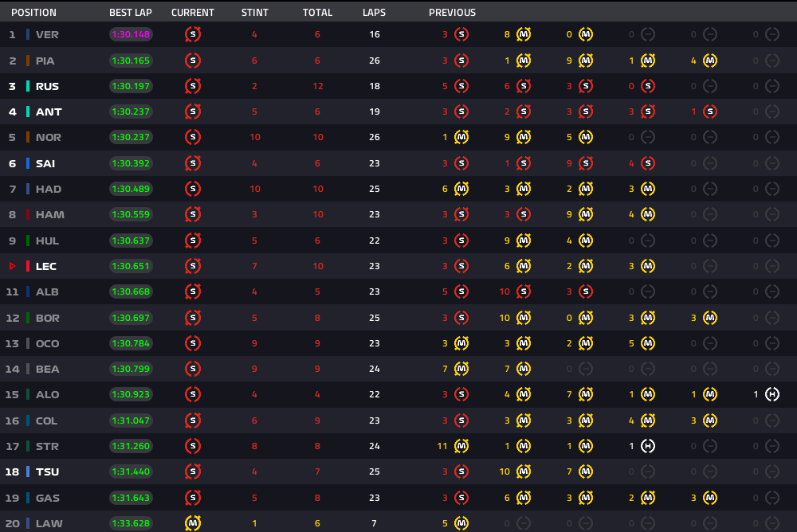Click PIA's 9-lap medium tyre icon

tap(586, 61)
